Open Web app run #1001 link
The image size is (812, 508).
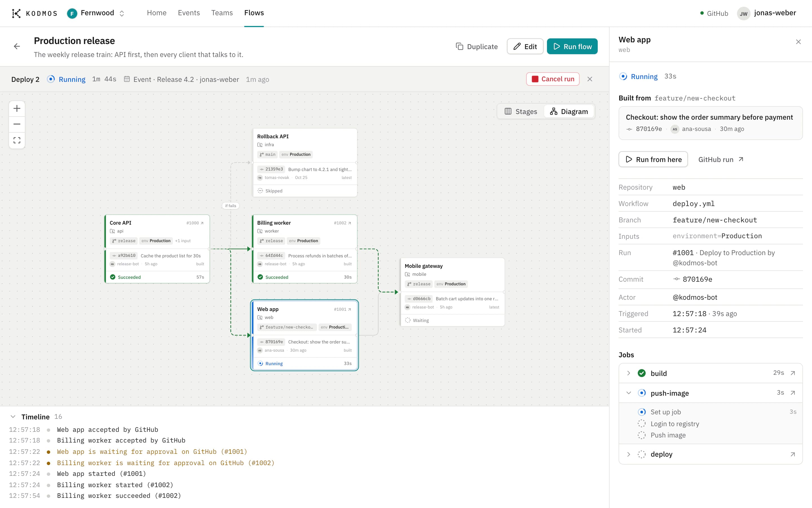(343, 309)
